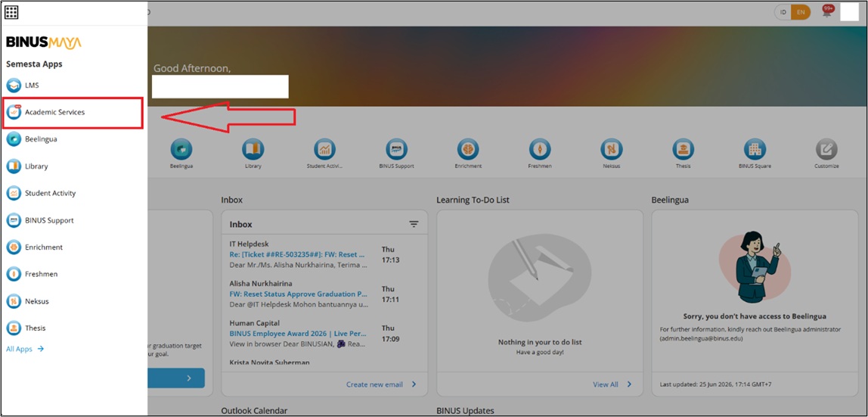Image resolution: width=868 pixels, height=417 pixels.
Task: Open the app grid launcher icon
Action: 11,12
